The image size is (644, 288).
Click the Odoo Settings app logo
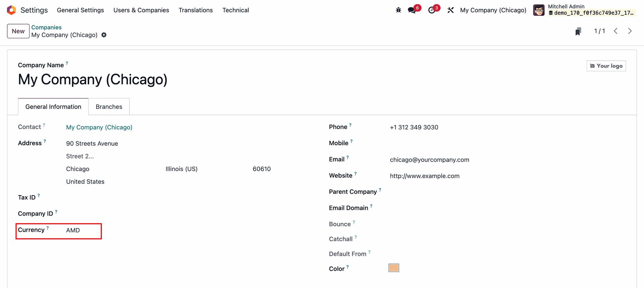(x=11, y=10)
